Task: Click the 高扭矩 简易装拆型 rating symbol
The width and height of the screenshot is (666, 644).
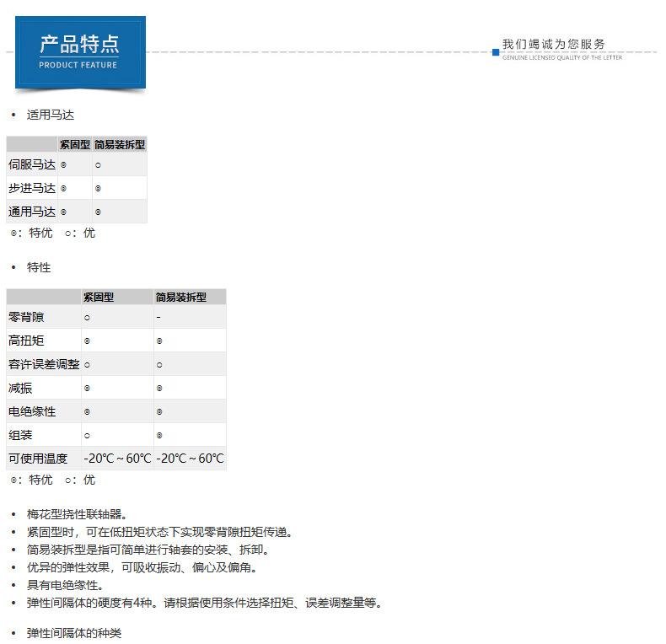Action: (159, 341)
